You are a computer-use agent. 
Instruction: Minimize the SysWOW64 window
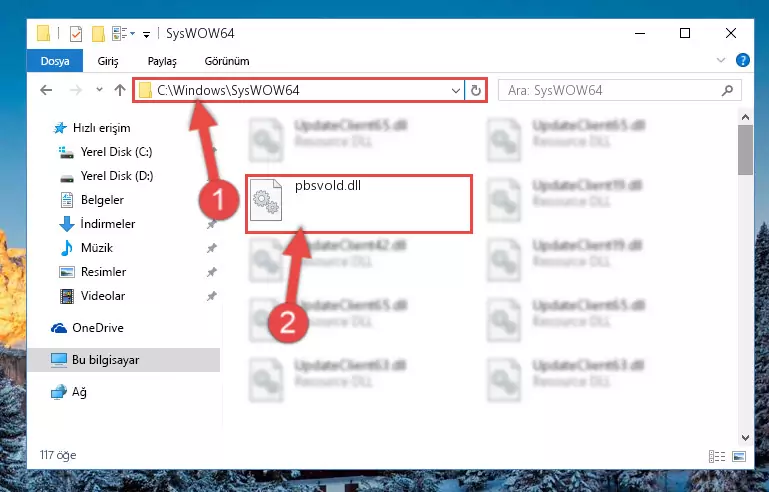click(x=640, y=33)
